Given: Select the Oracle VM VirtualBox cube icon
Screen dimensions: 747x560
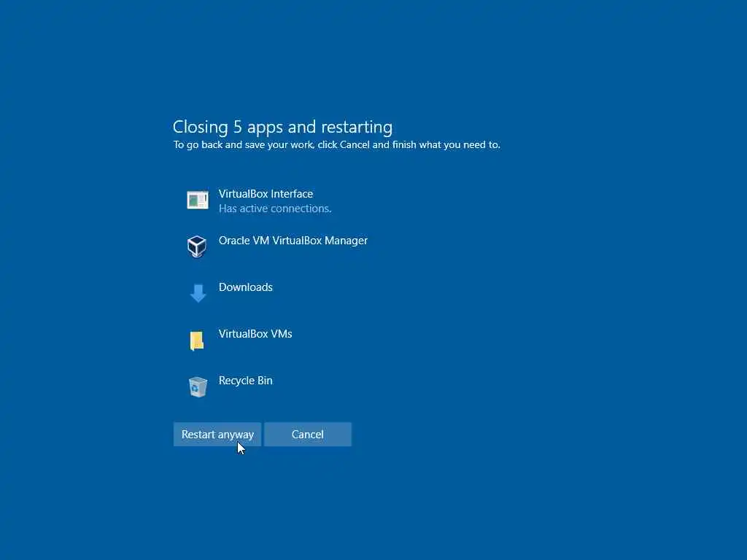Looking at the screenshot, I should 197,246.
